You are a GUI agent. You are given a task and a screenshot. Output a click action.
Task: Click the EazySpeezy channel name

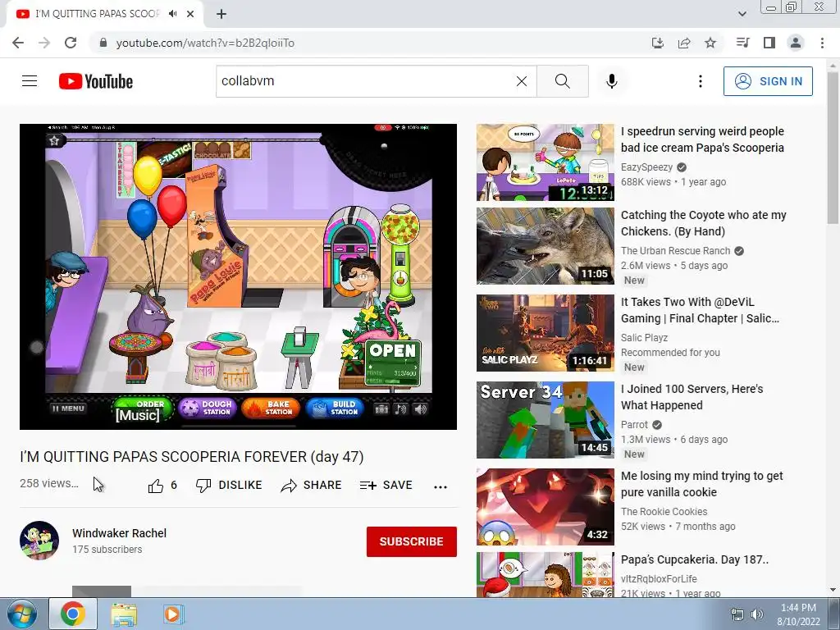coord(646,167)
